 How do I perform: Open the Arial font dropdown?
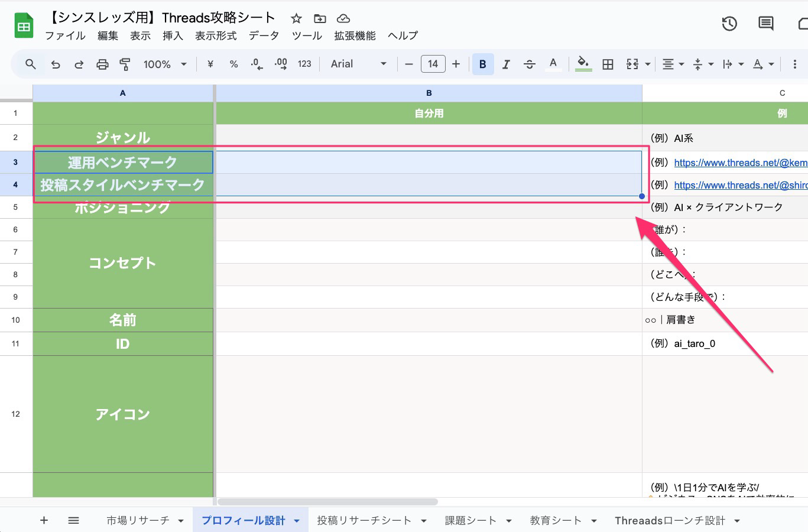[358, 64]
